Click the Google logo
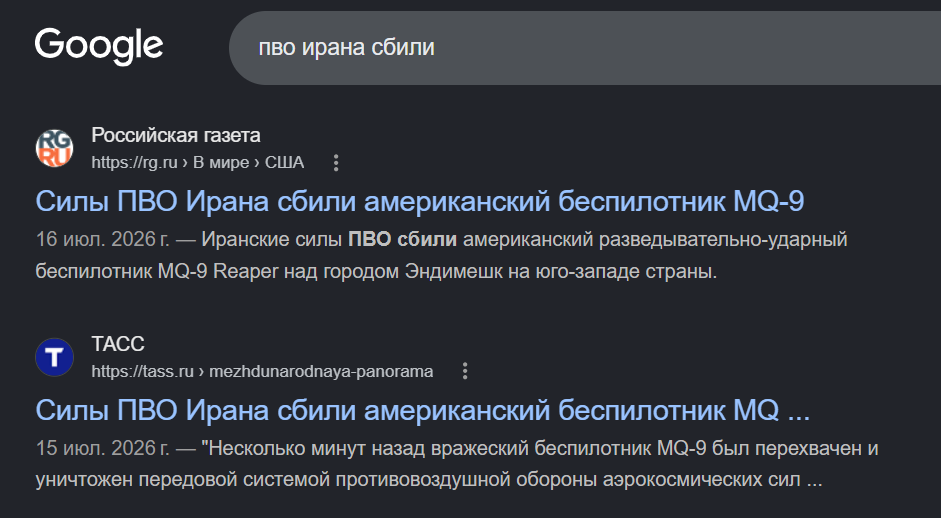 (x=99, y=47)
